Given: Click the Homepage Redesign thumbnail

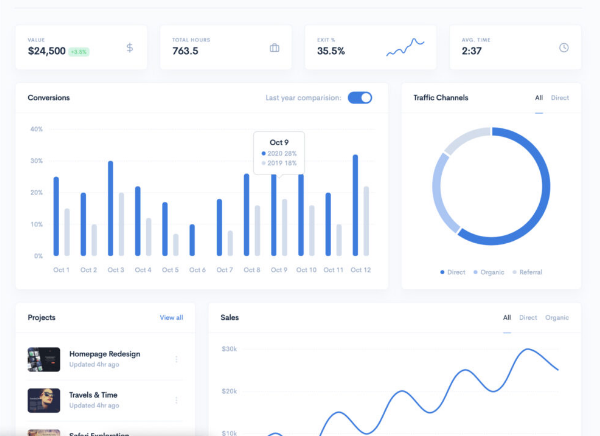Looking at the screenshot, I should click(44, 359).
